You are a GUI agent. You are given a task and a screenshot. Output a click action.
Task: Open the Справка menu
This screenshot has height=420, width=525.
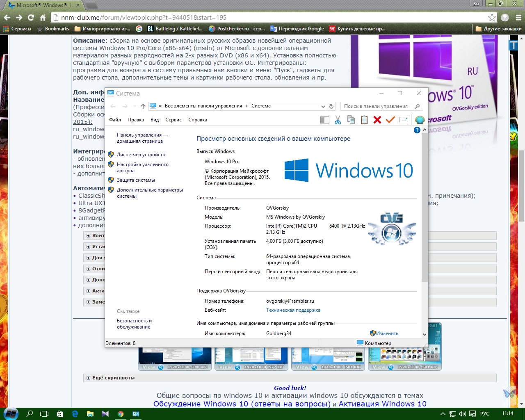(198, 120)
